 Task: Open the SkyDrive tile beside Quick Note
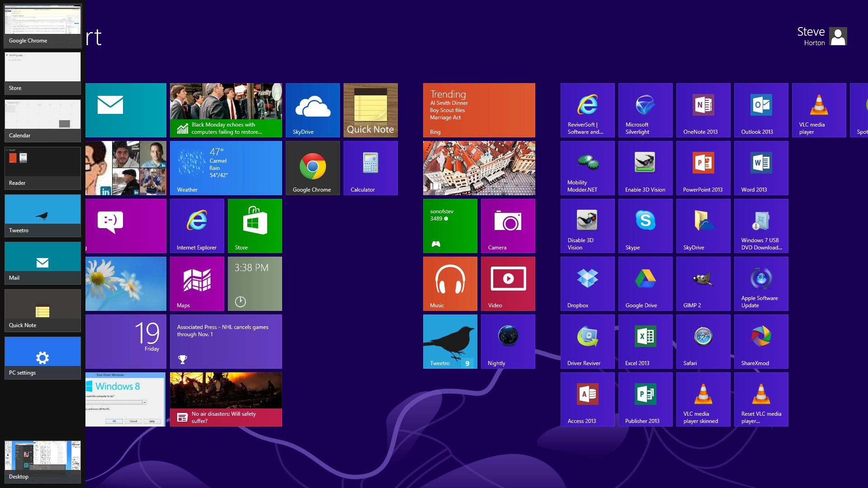[313, 110]
